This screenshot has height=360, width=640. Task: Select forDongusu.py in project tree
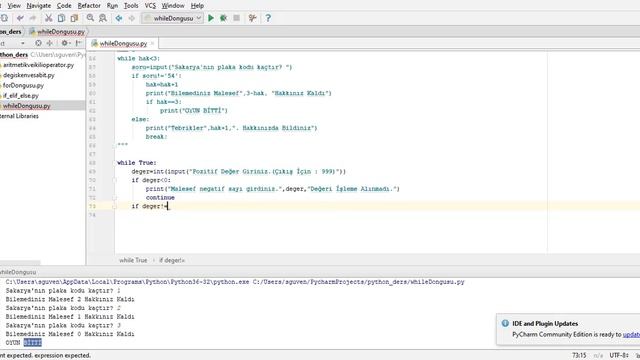coord(23,85)
